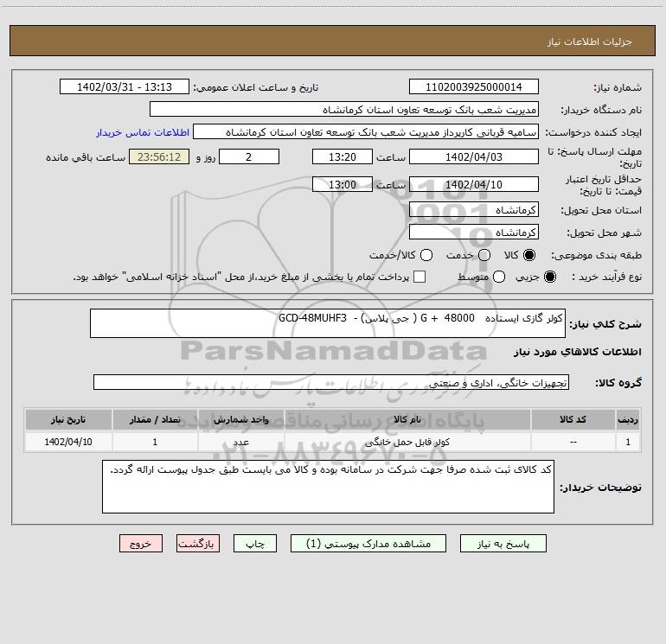Select the جزیی purchase type radio
The image size is (666, 644).
pyautogui.click(x=550, y=277)
